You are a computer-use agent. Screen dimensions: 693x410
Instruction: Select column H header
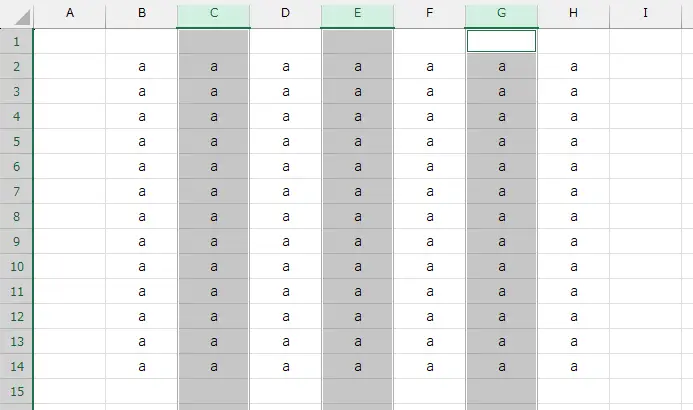click(x=574, y=13)
